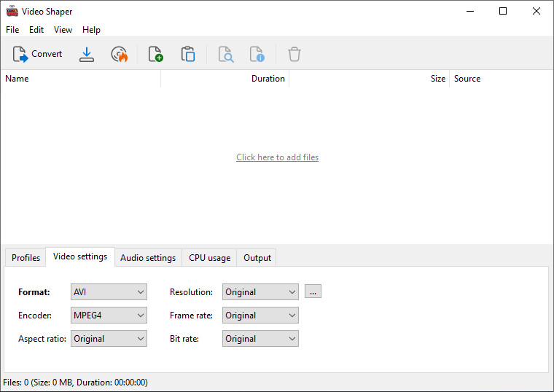Expand the Aspect ratio dropdown
The width and height of the screenshot is (554, 392).
[109, 339]
